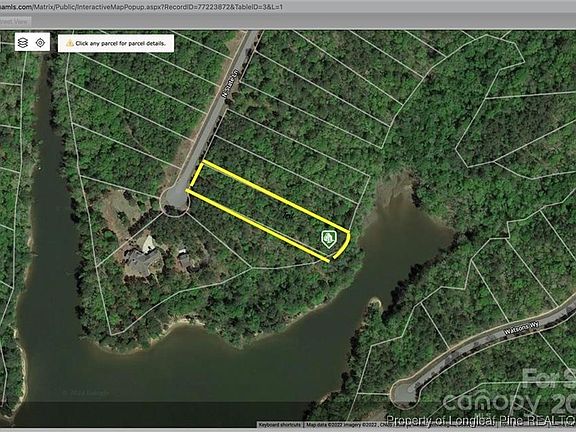Click the Watsons Wy cul-de-sac circle
The height and width of the screenshot is (432, 576).
(404, 393)
